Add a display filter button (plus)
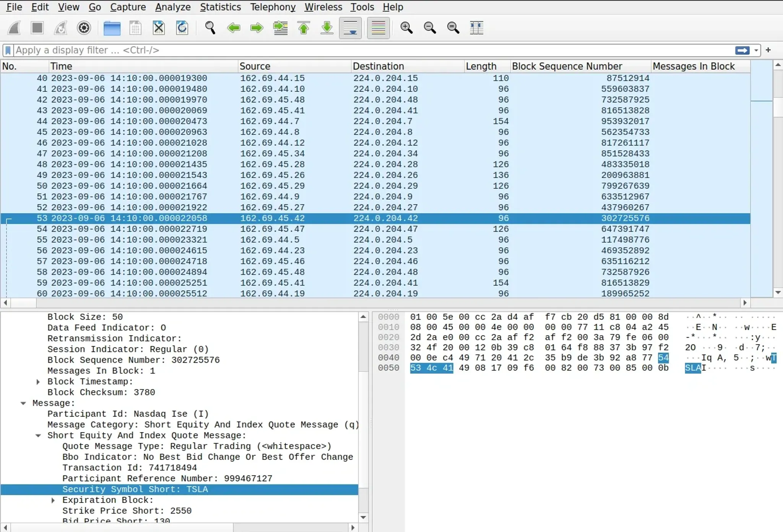783x532 pixels. point(768,50)
